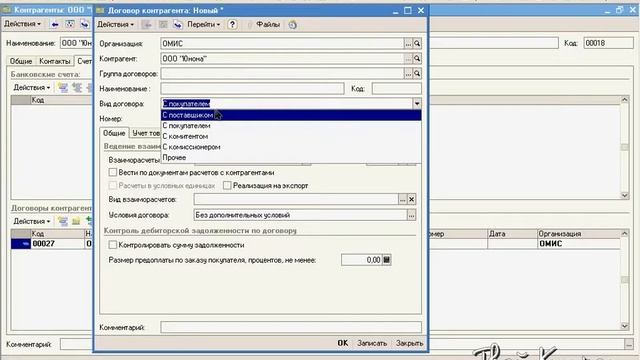Click the magnifier icon next to Контрагент
This screenshot has width=640, height=360.
[x=417, y=59]
